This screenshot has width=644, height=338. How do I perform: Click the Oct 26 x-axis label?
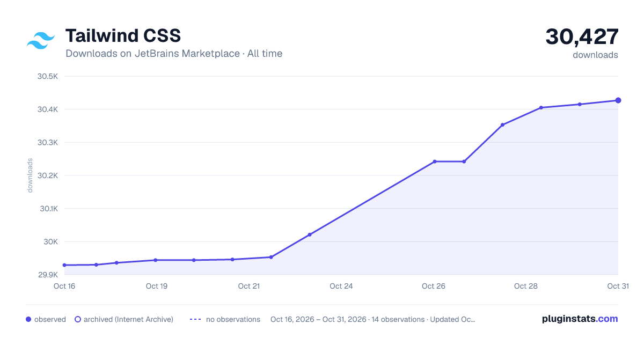(434, 286)
